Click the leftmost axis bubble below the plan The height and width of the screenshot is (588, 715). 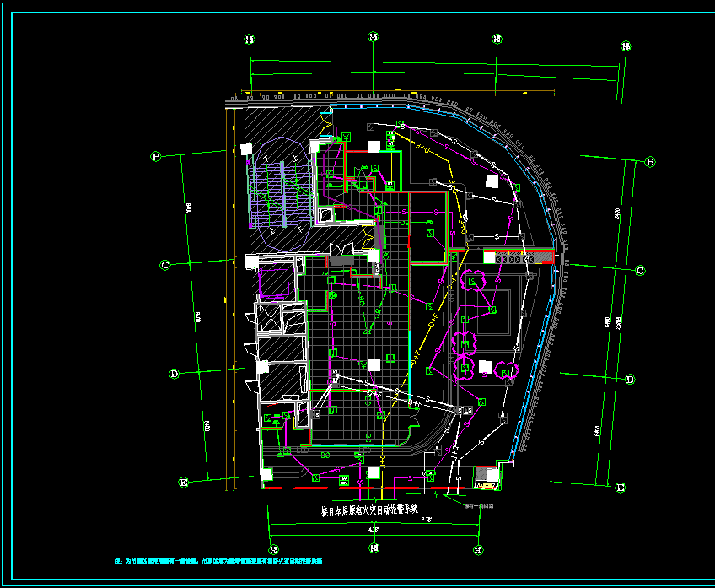pyautogui.click(x=272, y=549)
